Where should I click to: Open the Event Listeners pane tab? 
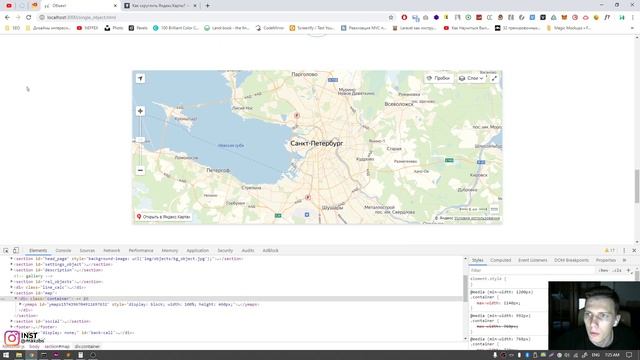pos(533,260)
